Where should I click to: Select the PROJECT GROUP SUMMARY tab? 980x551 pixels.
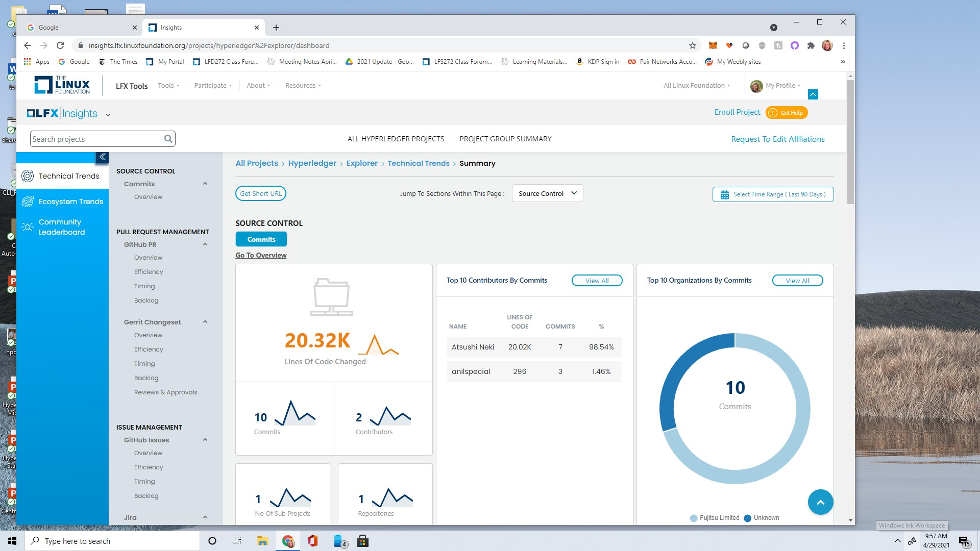(x=505, y=139)
